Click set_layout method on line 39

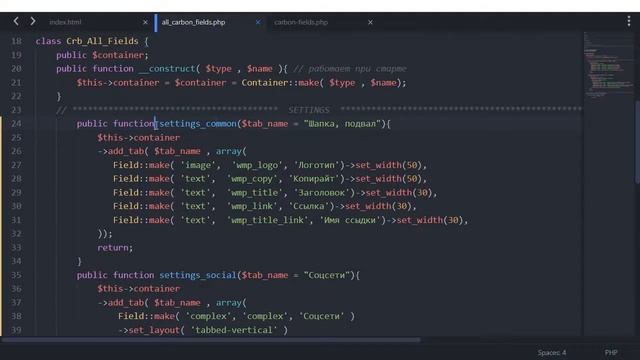[154, 330]
